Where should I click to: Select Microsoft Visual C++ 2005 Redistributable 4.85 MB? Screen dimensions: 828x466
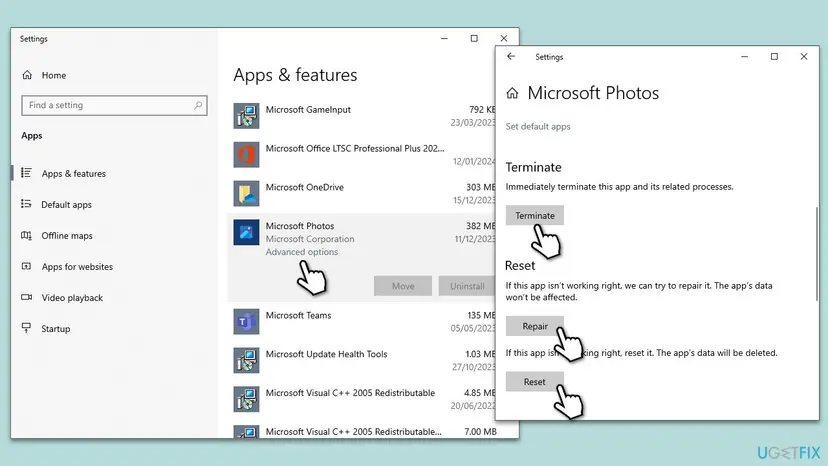click(x=350, y=393)
